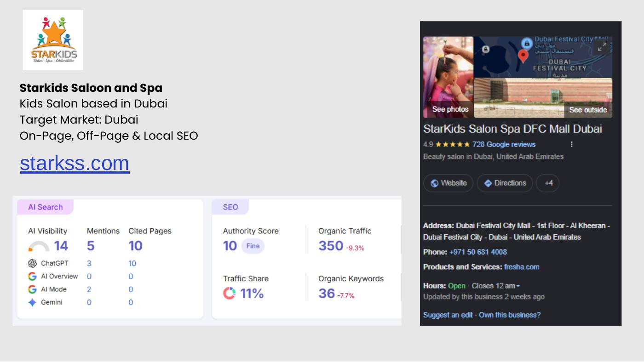This screenshot has width=644, height=362.
Task: Click the five-star rating stars
Action: pyautogui.click(x=453, y=144)
